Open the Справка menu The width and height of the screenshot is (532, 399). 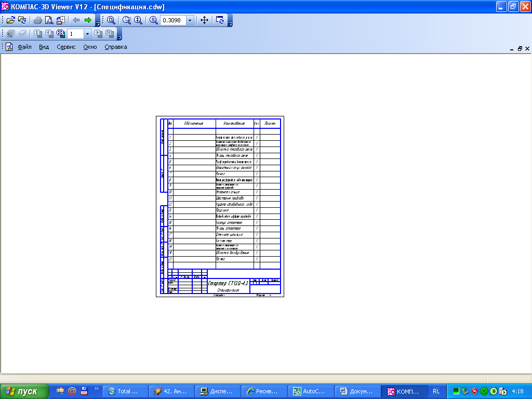[x=115, y=47]
